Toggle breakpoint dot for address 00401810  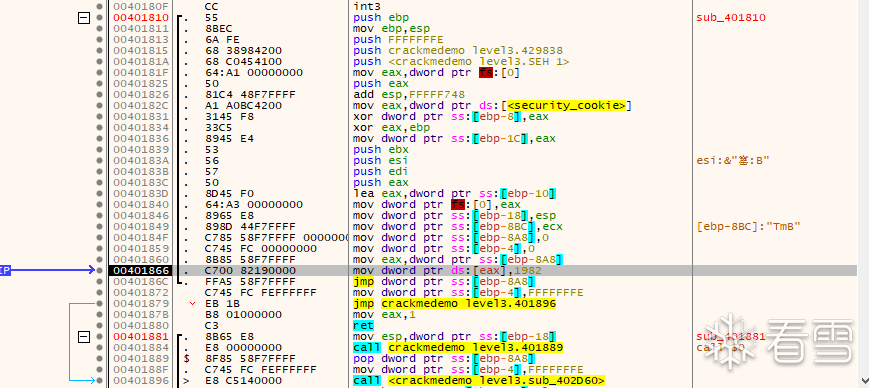(100, 18)
